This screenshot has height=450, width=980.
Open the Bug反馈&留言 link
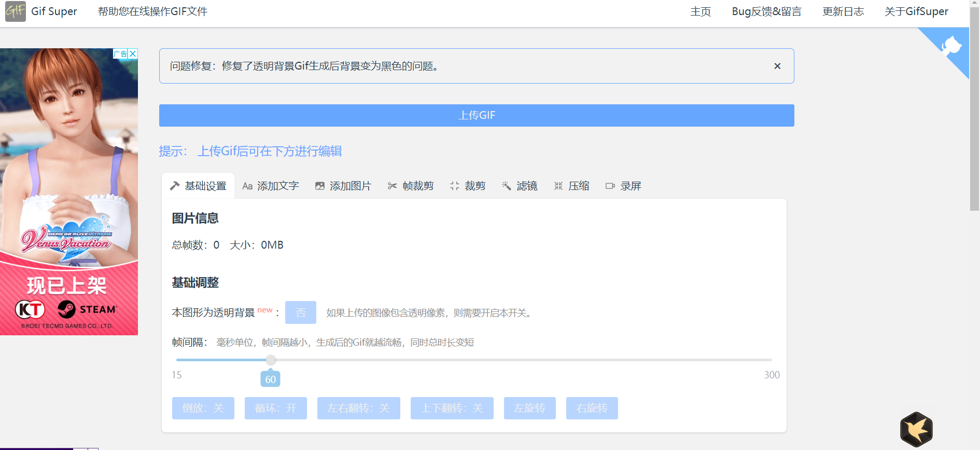[x=766, y=11]
